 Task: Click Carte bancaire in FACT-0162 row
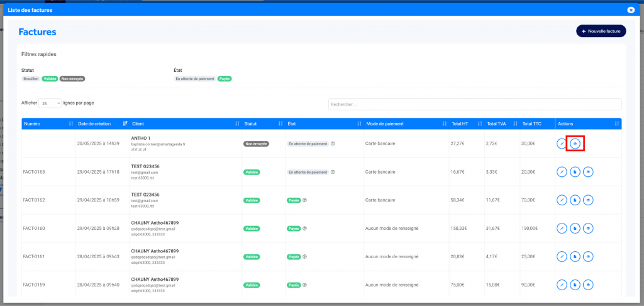pos(380,200)
